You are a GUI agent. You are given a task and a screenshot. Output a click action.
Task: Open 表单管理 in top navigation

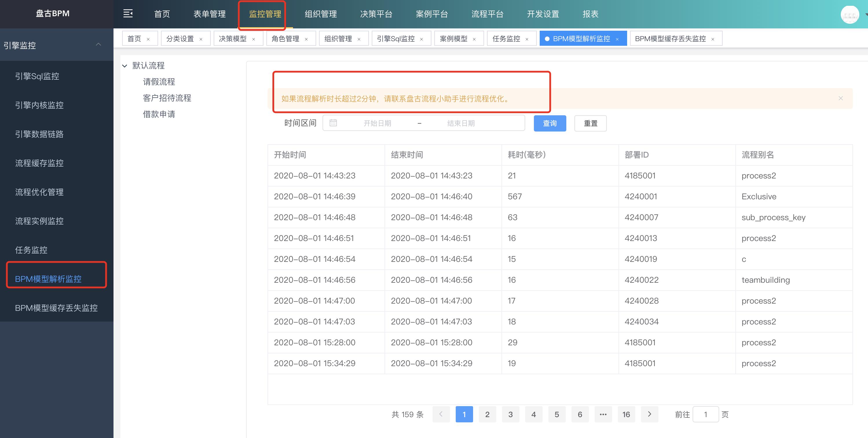point(209,14)
